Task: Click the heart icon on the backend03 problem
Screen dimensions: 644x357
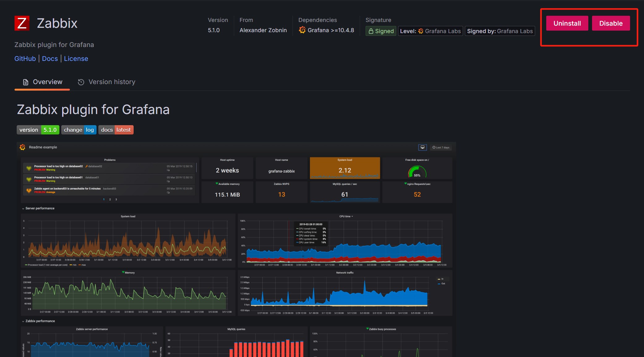Action: click(29, 190)
